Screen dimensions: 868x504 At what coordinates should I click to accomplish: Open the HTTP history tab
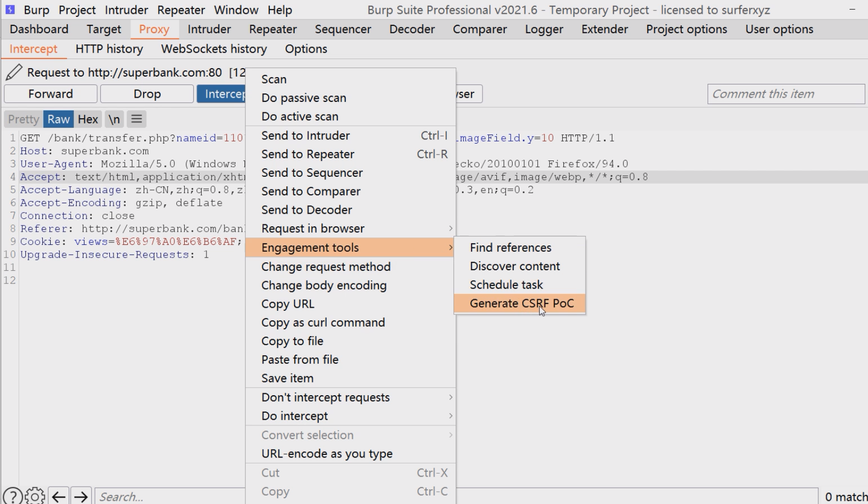109,49
